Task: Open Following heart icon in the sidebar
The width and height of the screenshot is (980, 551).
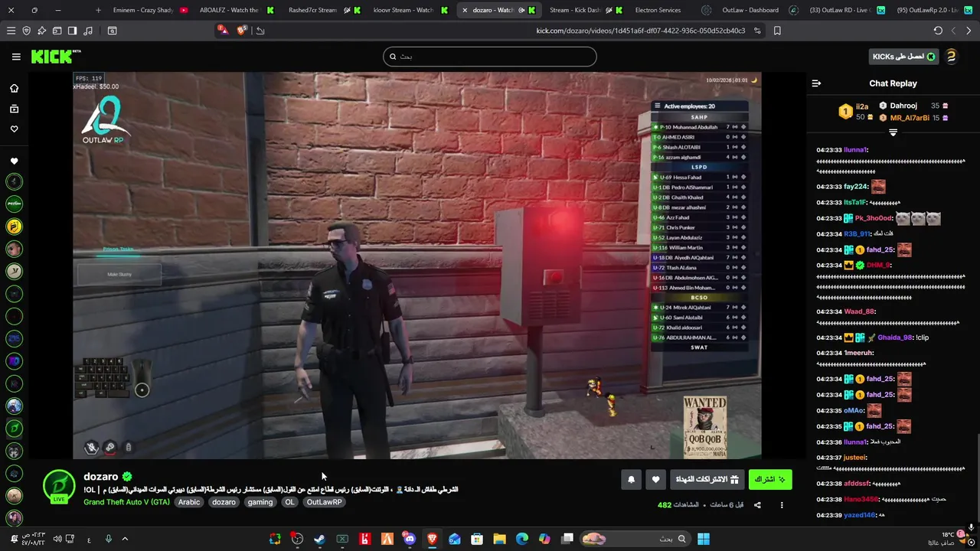Action: click(14, 129)
